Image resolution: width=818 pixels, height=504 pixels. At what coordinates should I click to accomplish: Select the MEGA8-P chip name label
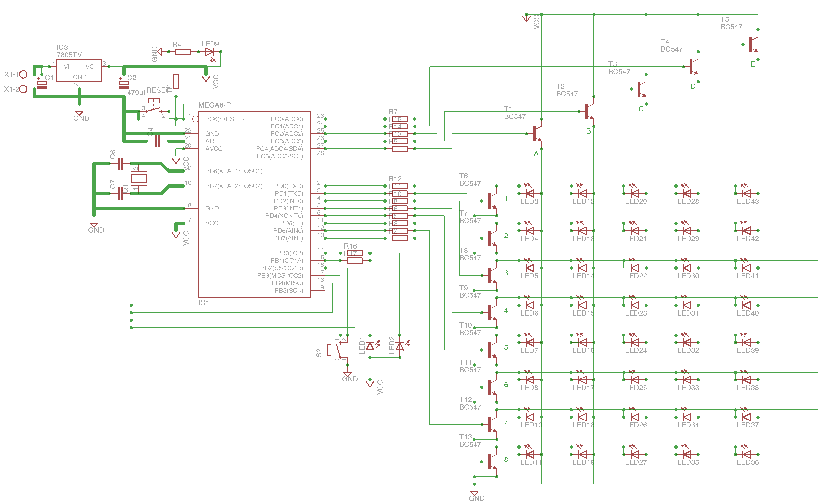214,105
